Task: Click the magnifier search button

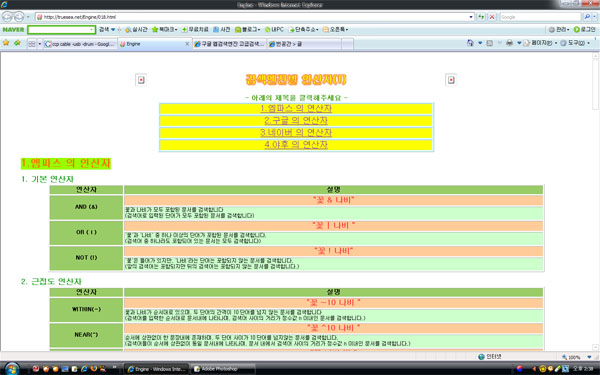Action: point(587,17)
